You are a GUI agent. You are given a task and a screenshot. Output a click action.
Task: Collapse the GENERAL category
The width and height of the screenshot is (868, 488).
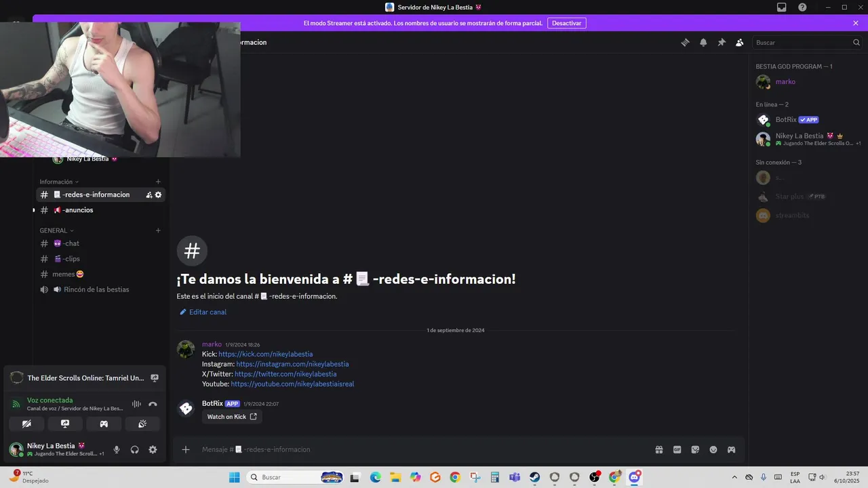click(x=56, y=230)
